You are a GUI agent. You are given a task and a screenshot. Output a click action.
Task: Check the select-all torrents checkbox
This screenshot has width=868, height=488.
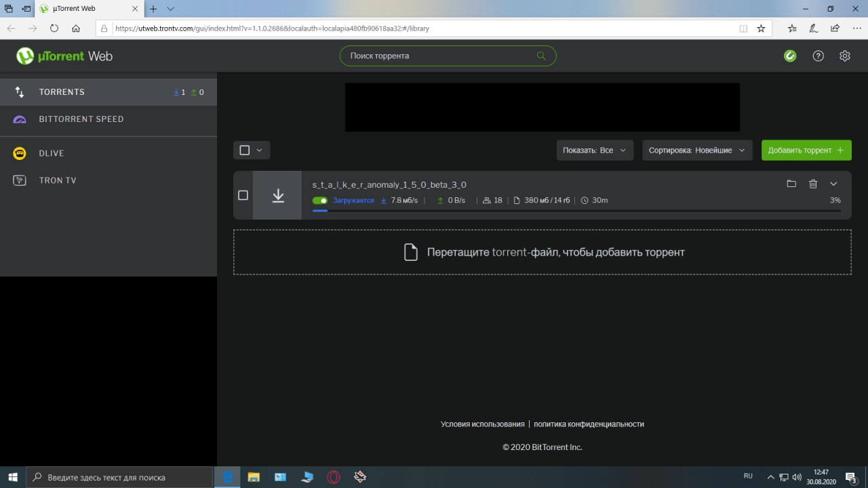pos(245,150)
